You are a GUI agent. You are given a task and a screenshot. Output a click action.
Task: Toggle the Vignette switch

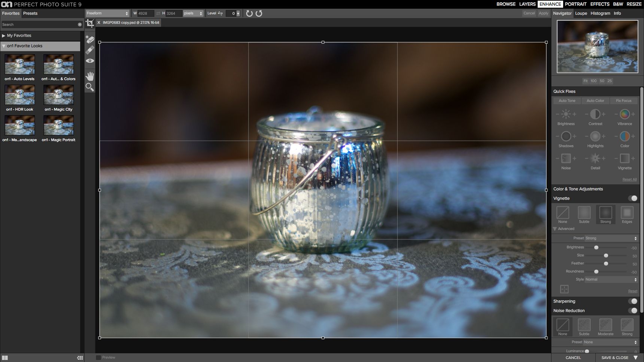pos(633,198)
